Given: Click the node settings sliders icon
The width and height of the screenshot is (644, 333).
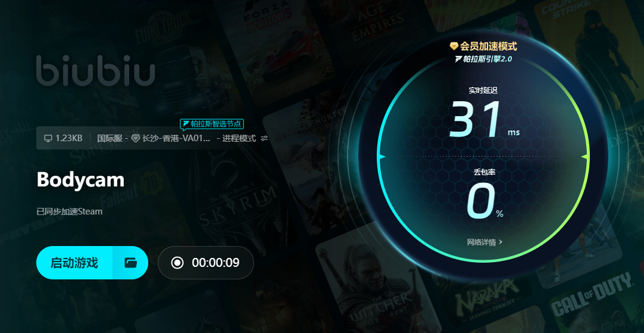Looking at the screenshot, I should 264,138.
